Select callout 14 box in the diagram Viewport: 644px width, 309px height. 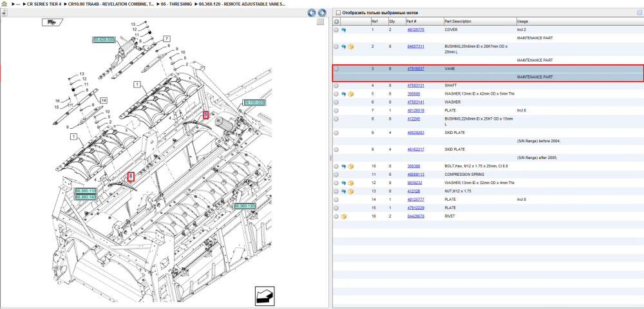(x=104, y=100)
